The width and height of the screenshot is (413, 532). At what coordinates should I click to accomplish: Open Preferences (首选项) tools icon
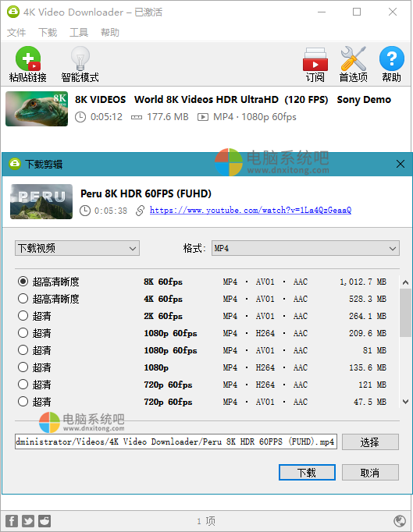[353, 59]
